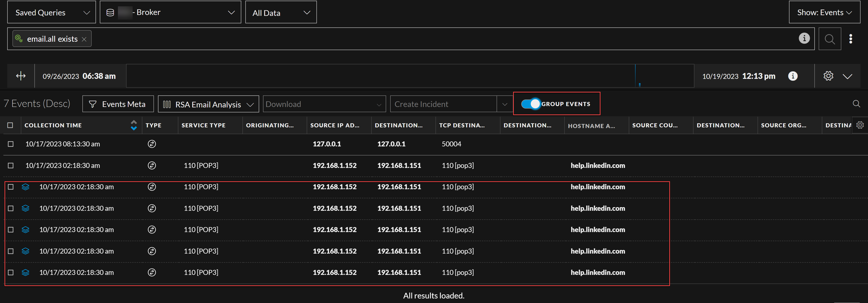
Task: Click the events table search magnifier
Action: pyautogui.click(x=856, y=104)
